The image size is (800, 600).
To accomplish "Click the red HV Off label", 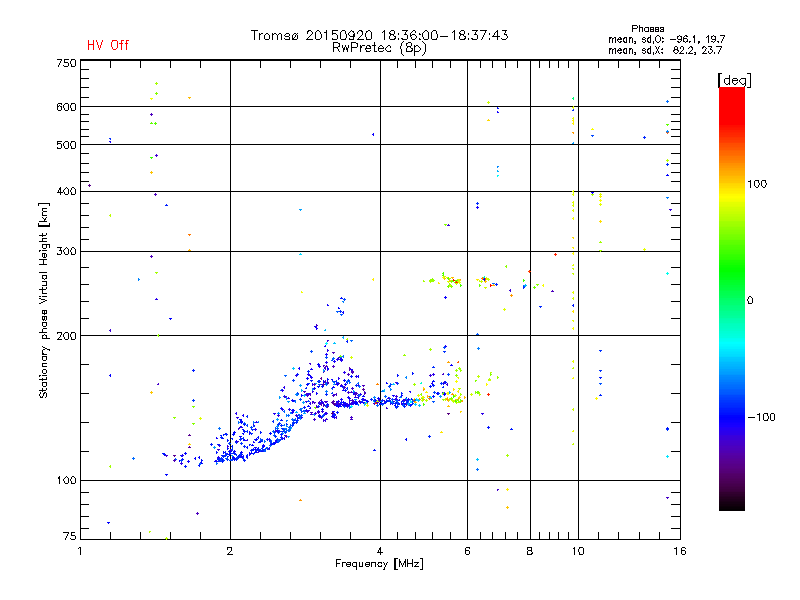I will (108, 45).
